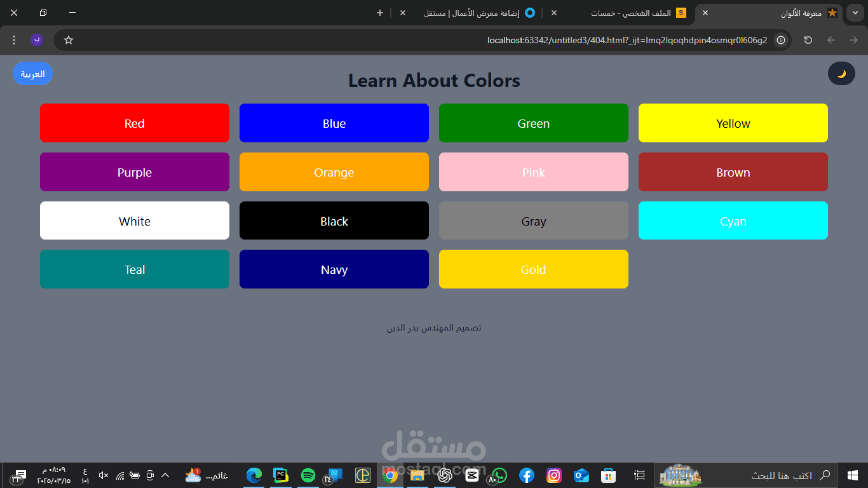Image resolution: width=868 pixels, height=488 pixels.
Task: Open the Chrome three-dot menu
Action: (x=14, y=40)
